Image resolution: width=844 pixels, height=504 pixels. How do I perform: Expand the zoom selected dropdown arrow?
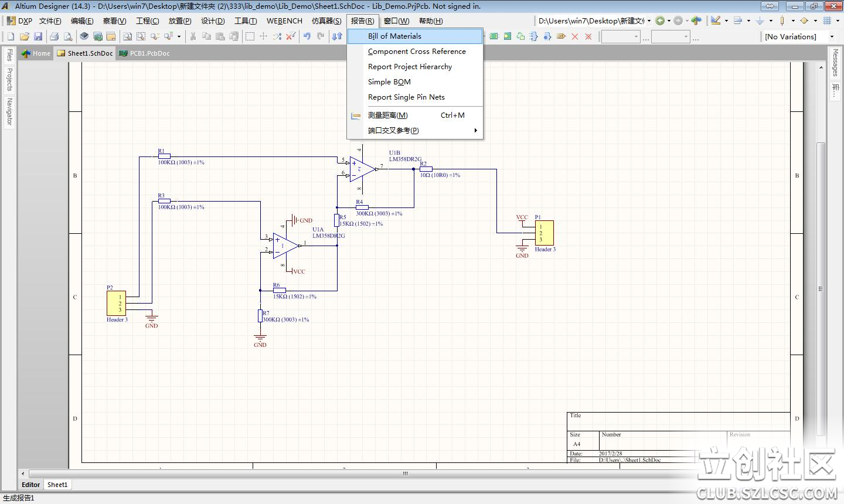[179, 36]
